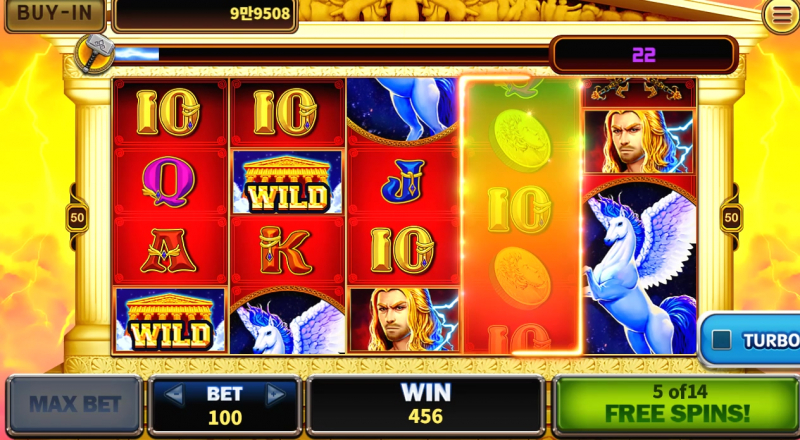Click the large Pegasus symbol in fifth reel
Image resolution: width=800 pixels, height=440 pixels.
(640, 265)
